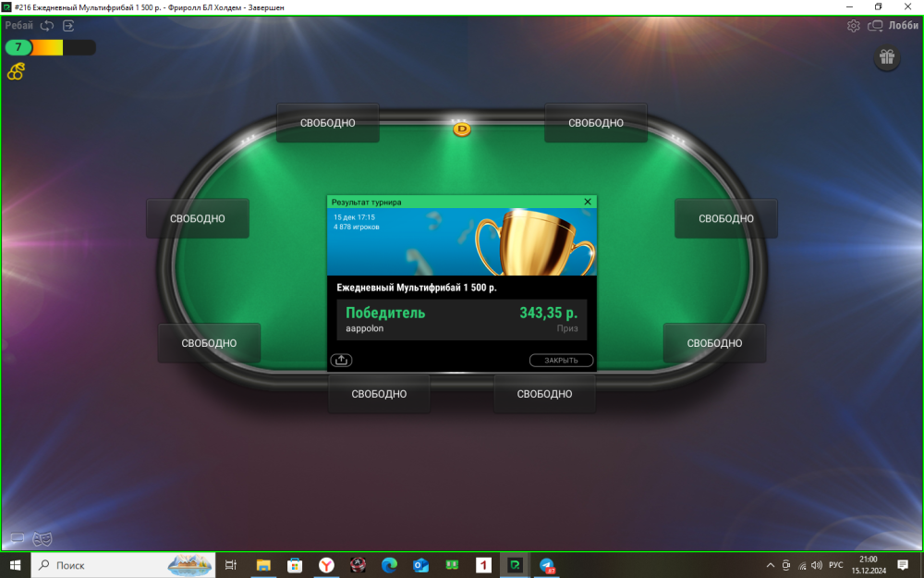Click the level 7 progress bar
924x578 pixels.
(x=50, y=47)
